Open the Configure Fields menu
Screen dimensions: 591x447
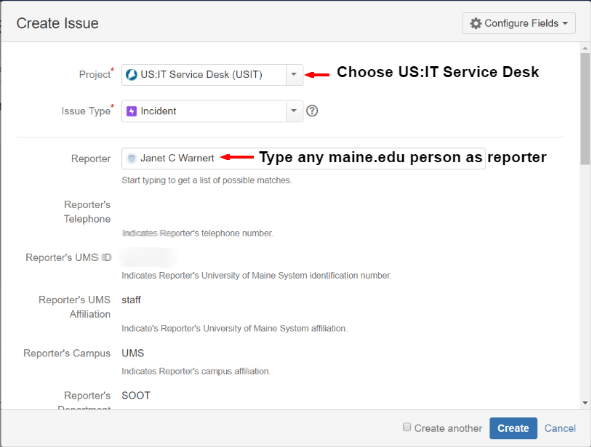[x=519, y=23]
